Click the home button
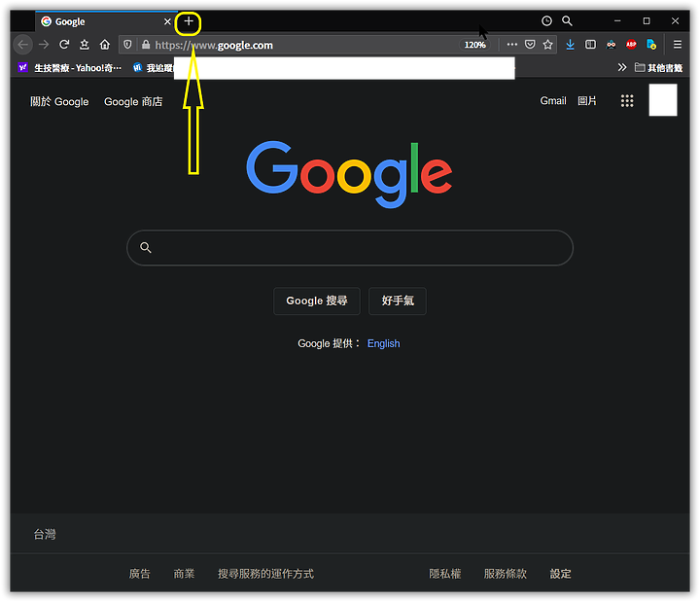This screenshot has width=700, height=602. pos(105,45)
